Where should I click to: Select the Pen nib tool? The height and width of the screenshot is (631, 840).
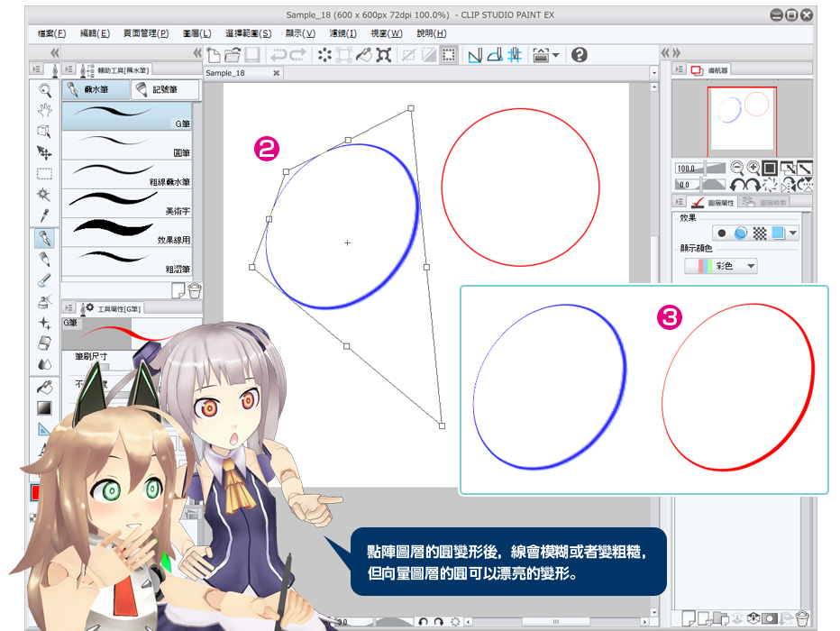pyautogui.click(x=44, y=238)
